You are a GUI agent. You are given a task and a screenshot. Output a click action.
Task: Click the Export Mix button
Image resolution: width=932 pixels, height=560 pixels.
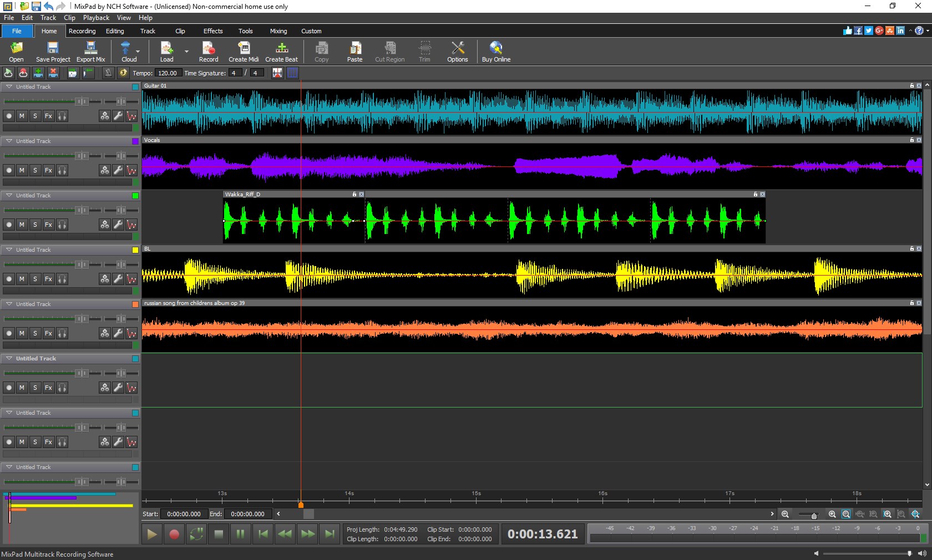90,52
